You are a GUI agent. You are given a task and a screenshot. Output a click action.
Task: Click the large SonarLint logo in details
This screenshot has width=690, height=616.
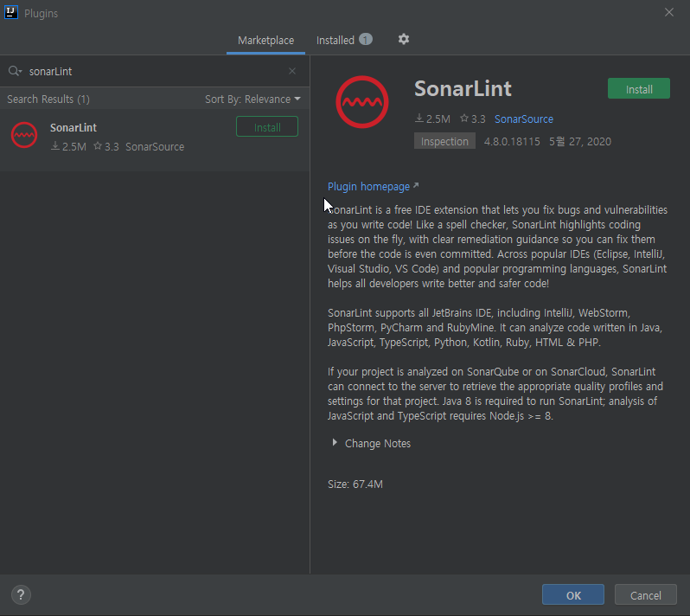362,102
